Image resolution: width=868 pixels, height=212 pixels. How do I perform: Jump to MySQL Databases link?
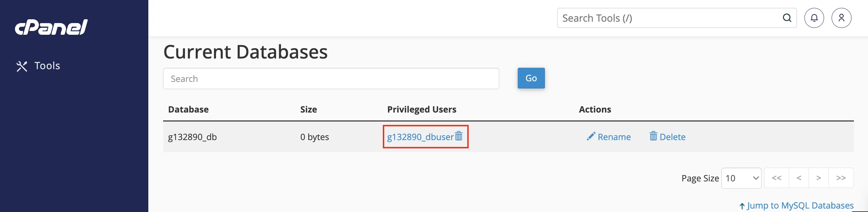point(796,205)
